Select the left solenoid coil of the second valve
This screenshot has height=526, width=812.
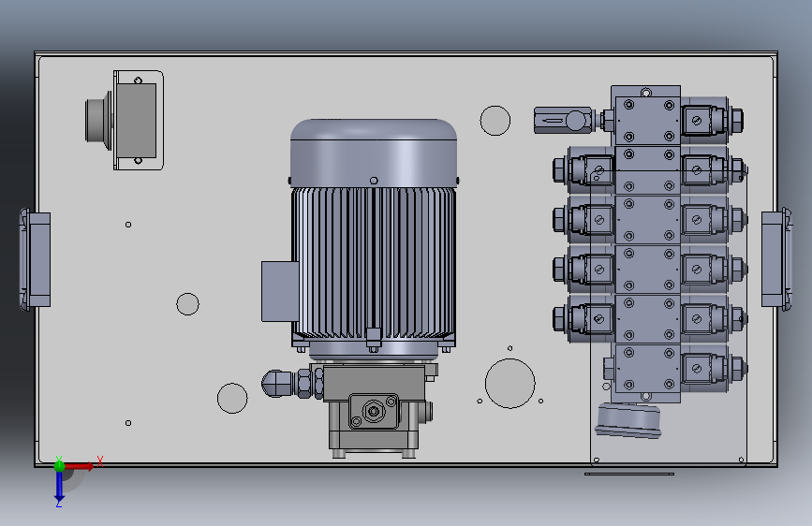coord(591,169)
